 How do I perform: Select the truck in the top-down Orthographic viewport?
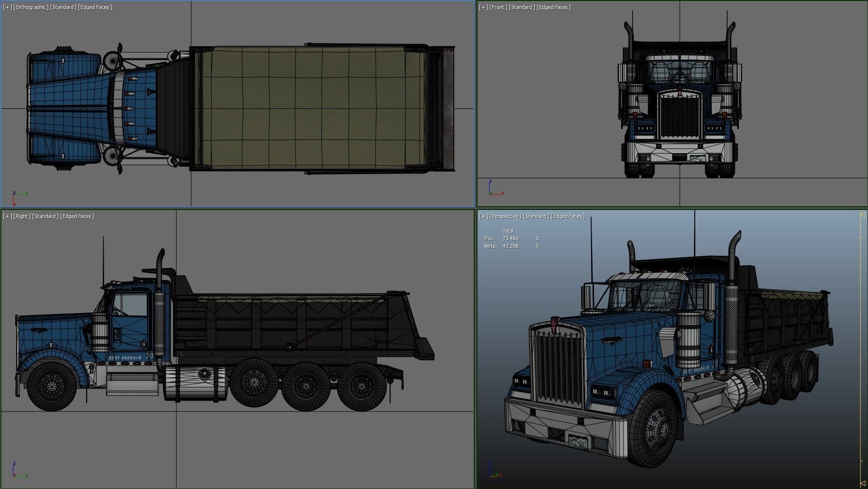(x=240, y=109)
